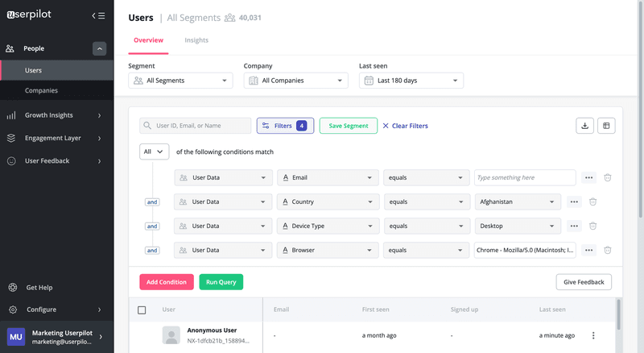
Task: Open the Anonymous User name link
Action: pos(212,330)
